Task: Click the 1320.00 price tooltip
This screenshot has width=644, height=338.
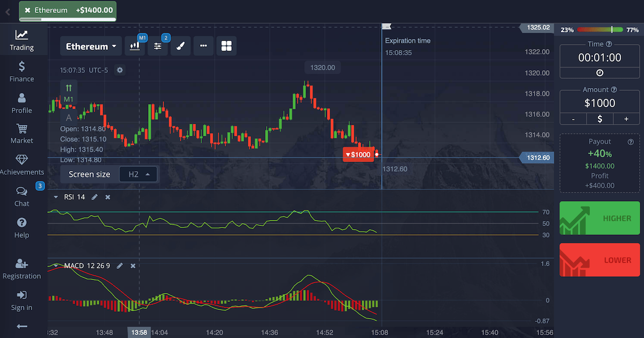Action: tap(323, 68)
